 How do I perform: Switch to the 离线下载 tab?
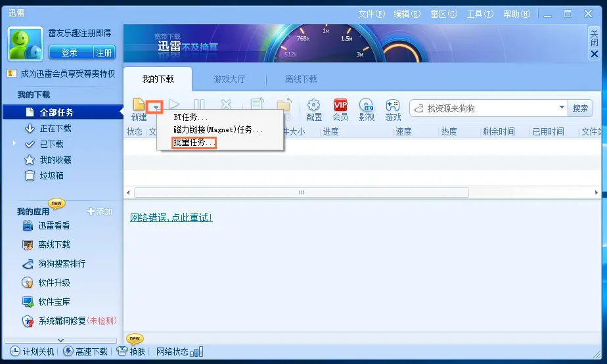[301, 79]
